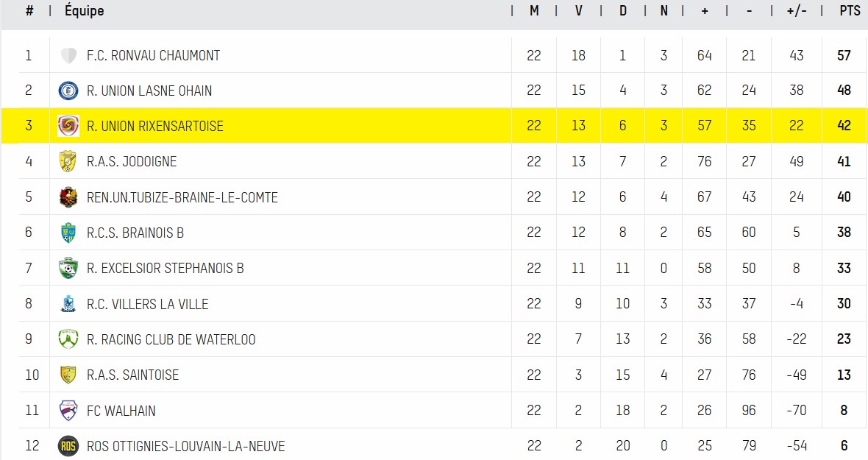
Task: Click the Équipe column header
Action: coord(84,10)
